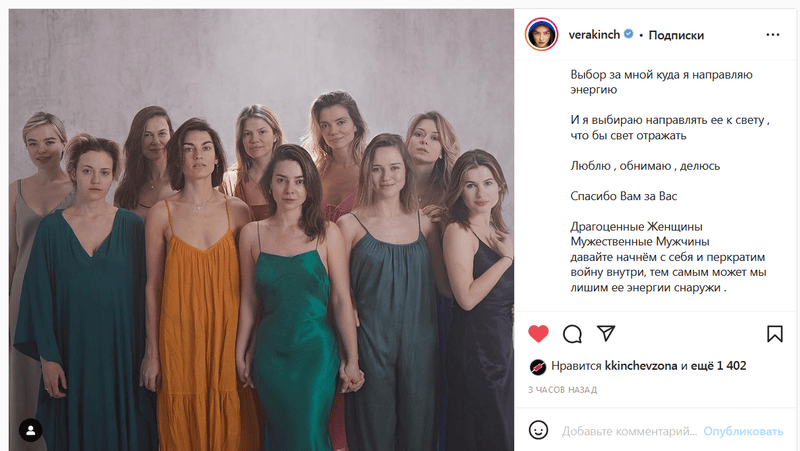The width and height of the screenshot is (800, 451).
Task: Visit the kkinchevzona profile link
Action: tap(641, 366)
